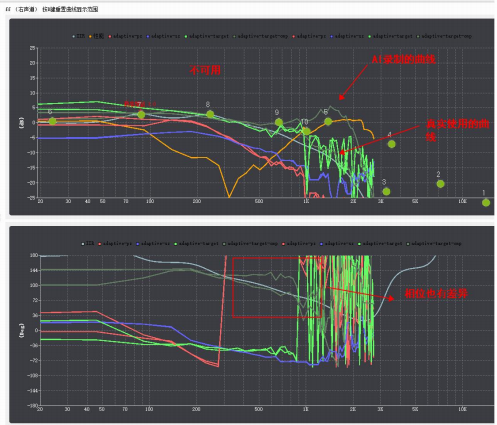Toggle second adaptive-sz legend in gain chart
The height and width of the screenshot is (425, 497).
tap(347, 36)
